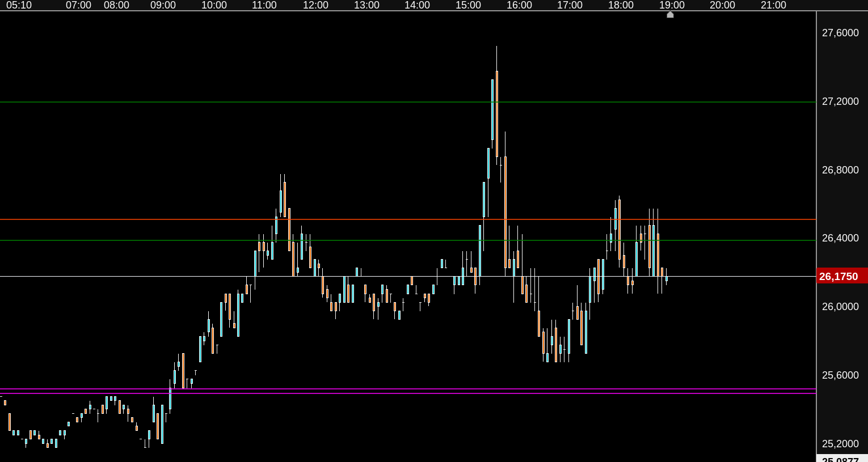Click the 14:00 time axis label
This screenshot has width=868, height=462.
[x=417, y=5]
